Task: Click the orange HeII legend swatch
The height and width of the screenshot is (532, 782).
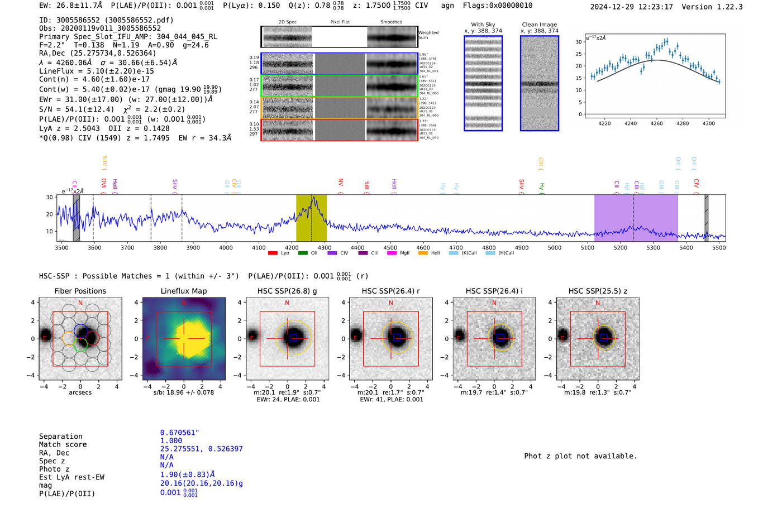Action: pos(423,253)
